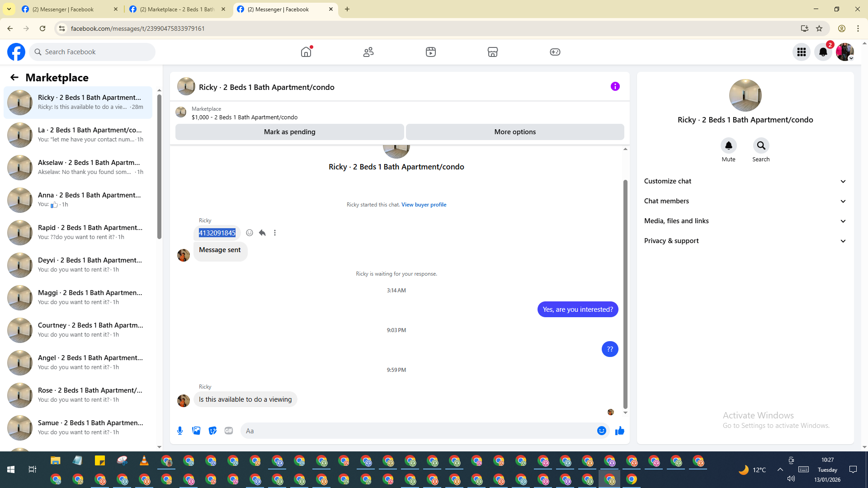
Task: Mute this conversation with bell icon
Action: tap(728, 145)
